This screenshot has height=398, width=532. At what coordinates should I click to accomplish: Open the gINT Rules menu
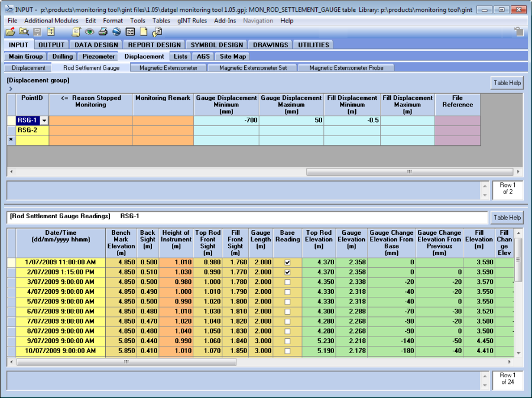(192, 21)
